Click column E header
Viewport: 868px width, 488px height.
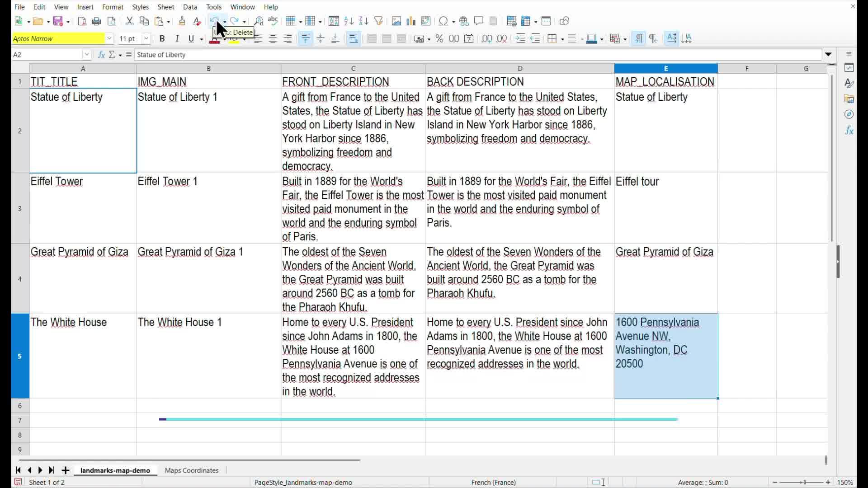[666, 68]
